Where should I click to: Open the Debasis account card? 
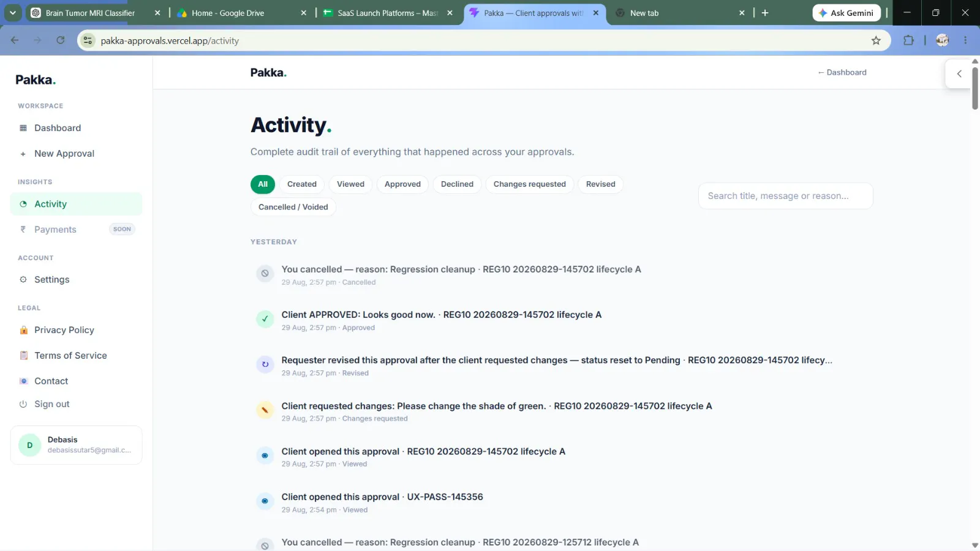click(76, 445)
